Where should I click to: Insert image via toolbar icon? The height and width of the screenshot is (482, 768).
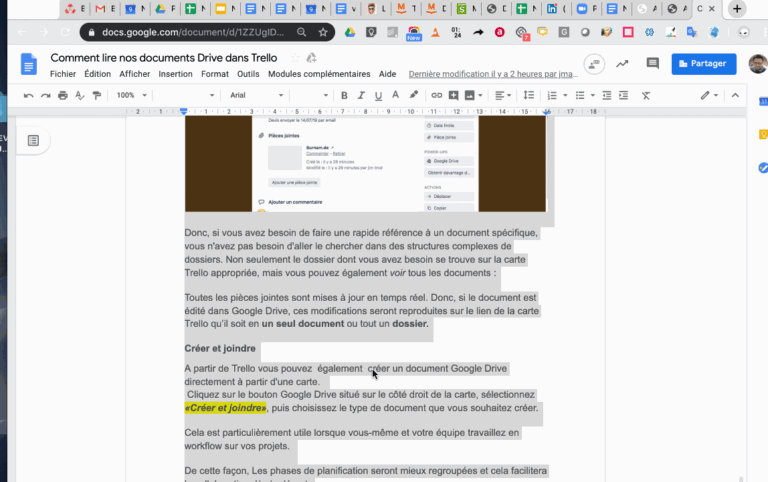(470, 96)
